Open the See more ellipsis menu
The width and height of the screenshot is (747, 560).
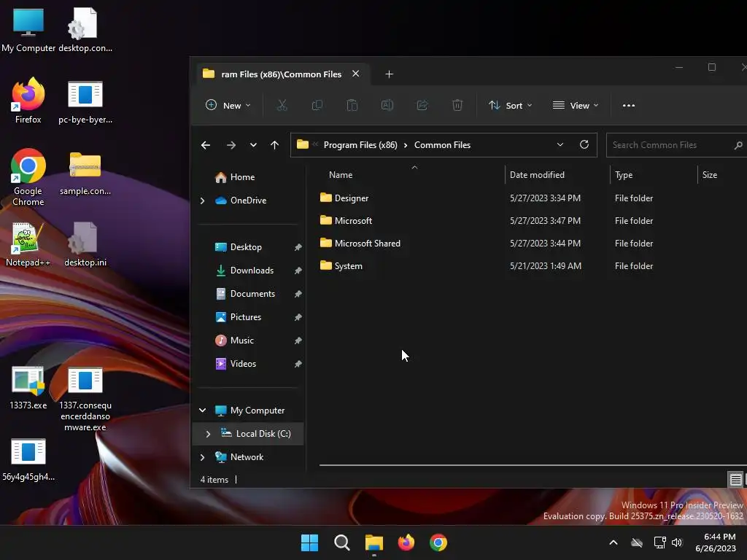[x=628, y=106]
